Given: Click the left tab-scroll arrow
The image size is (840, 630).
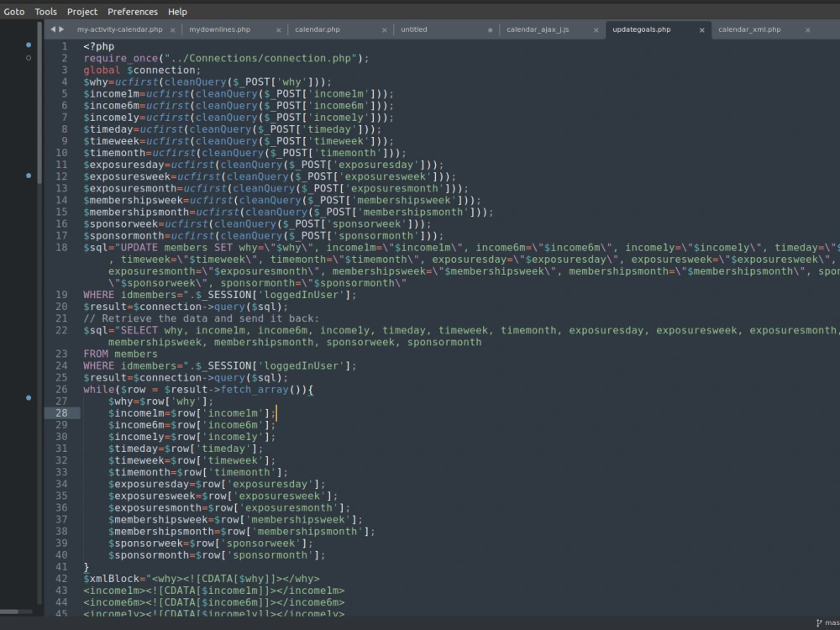Looking at the screenshot, I should [52, 29].
